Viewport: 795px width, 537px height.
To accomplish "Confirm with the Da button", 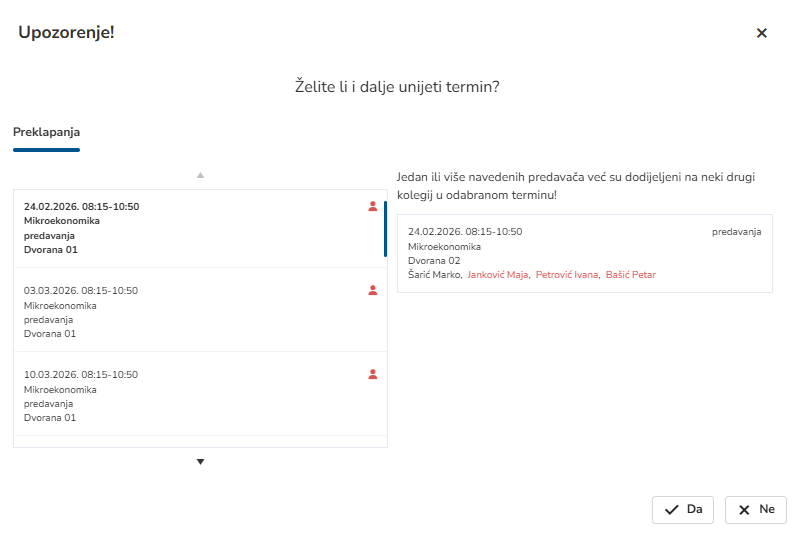I will (683, 510).
